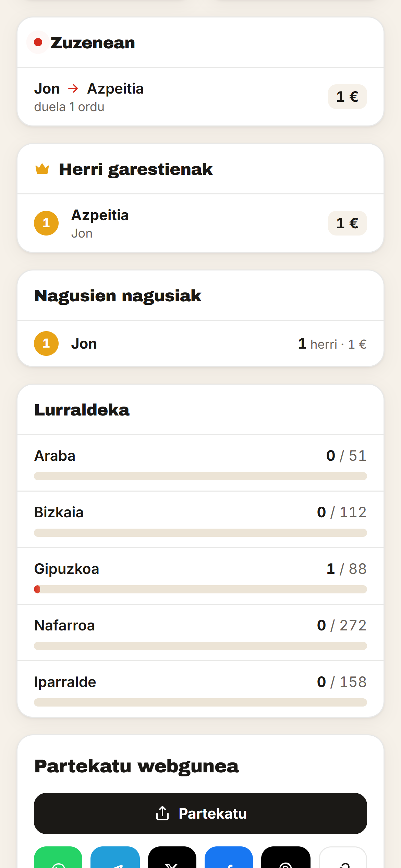Click the red live dot by Zuzenean

(38, 42)
